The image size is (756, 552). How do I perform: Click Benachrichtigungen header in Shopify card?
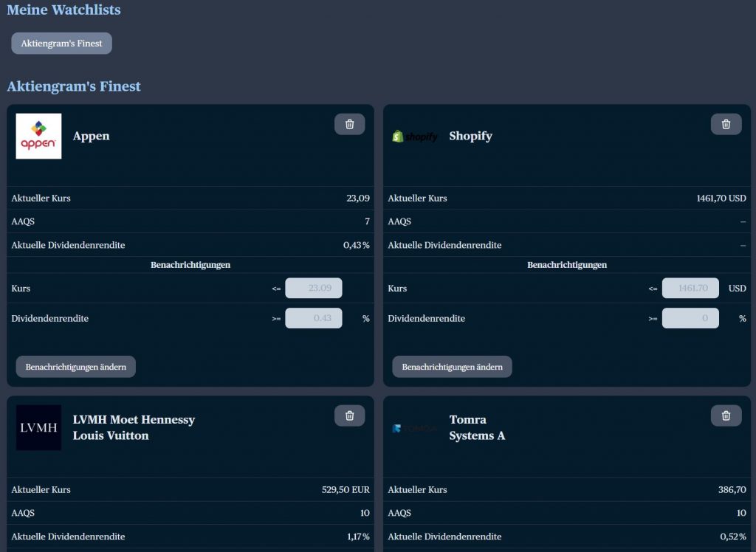pyautogui.click(x=567, y=265)
